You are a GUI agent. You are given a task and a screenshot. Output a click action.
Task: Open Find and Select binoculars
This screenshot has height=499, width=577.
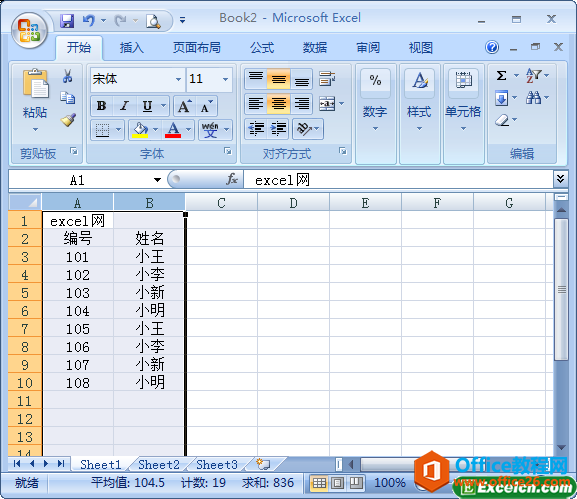coord(533,98)
